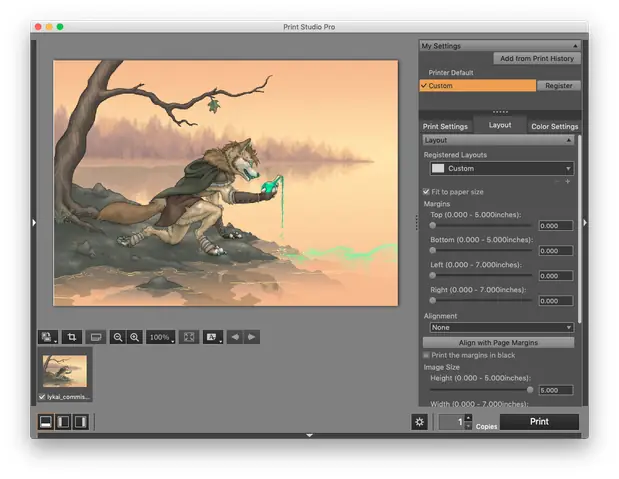The width and height of the screenshot is (619, 479).
Task: Click the Right margin value field
Action: click(x=556, y=301)
